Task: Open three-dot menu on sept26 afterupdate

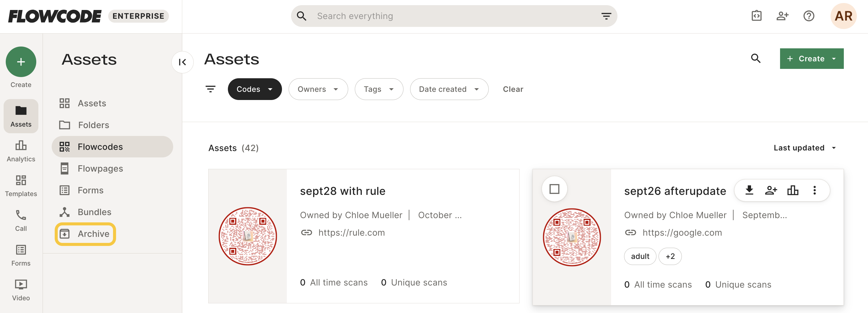Action: (x=815, y=190)
